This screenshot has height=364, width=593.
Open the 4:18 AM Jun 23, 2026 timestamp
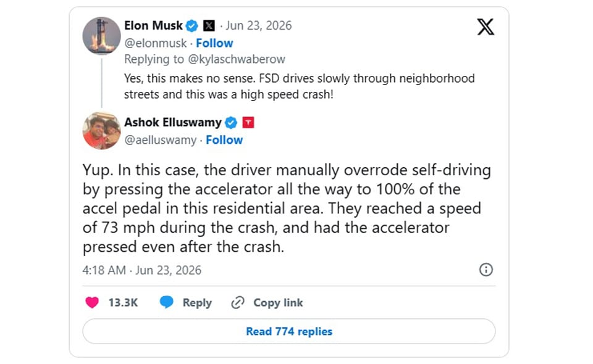tap(142, 270)
